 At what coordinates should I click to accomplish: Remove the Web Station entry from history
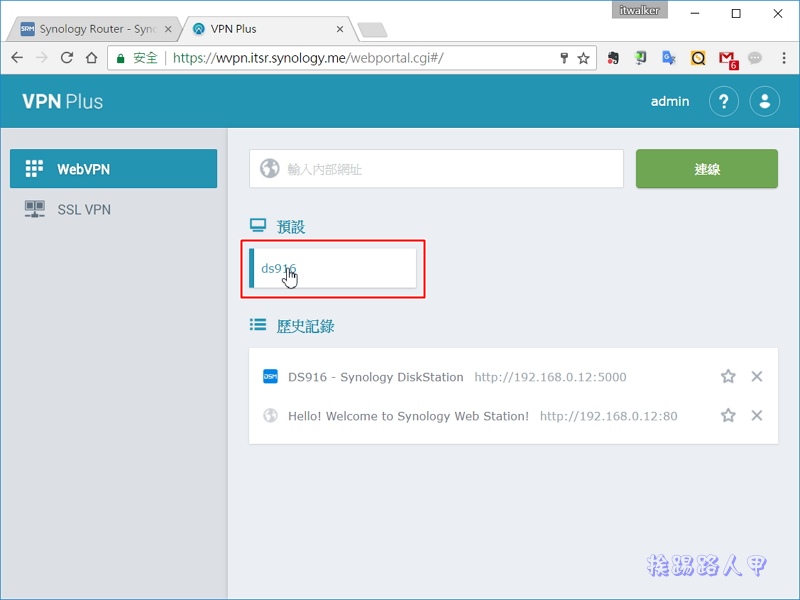757,415
